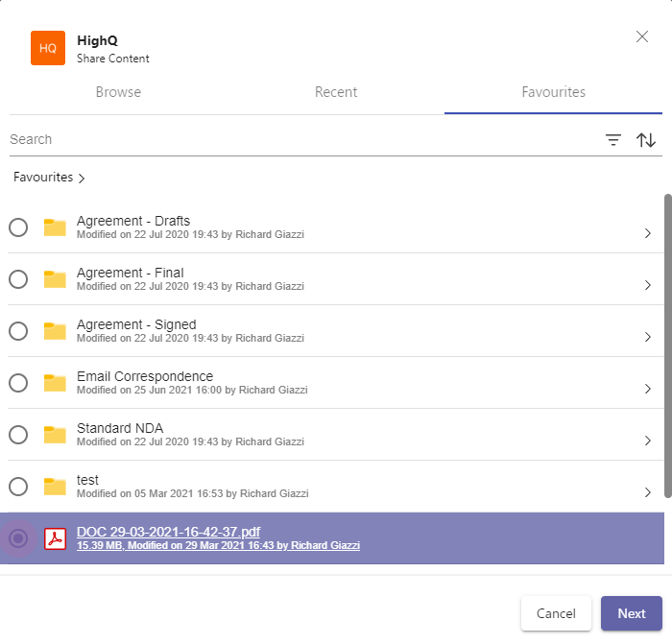Select the Agreement - Signed radio button
672x644 pixels.
point(18,331)
